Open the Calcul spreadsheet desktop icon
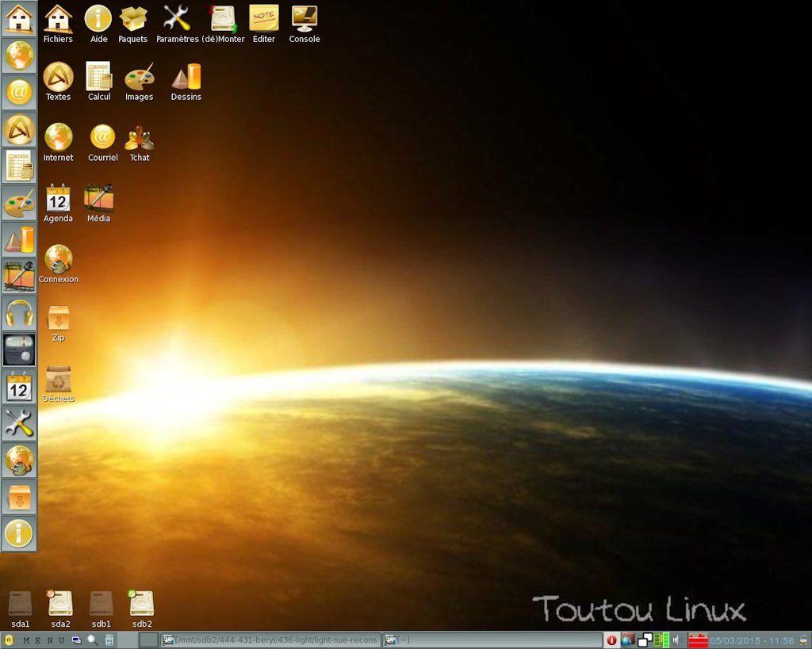 (99, 82)
